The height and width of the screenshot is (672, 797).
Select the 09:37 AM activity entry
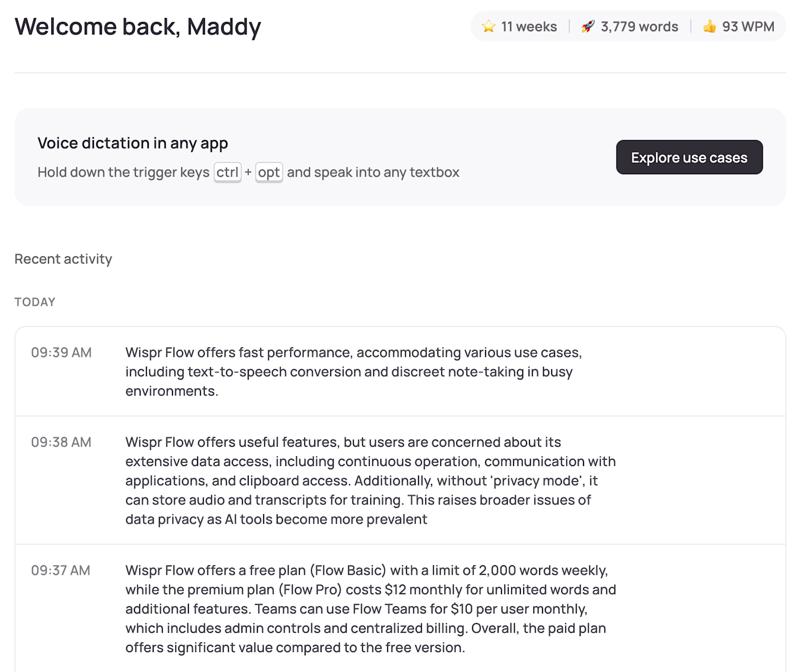(400, 608)
